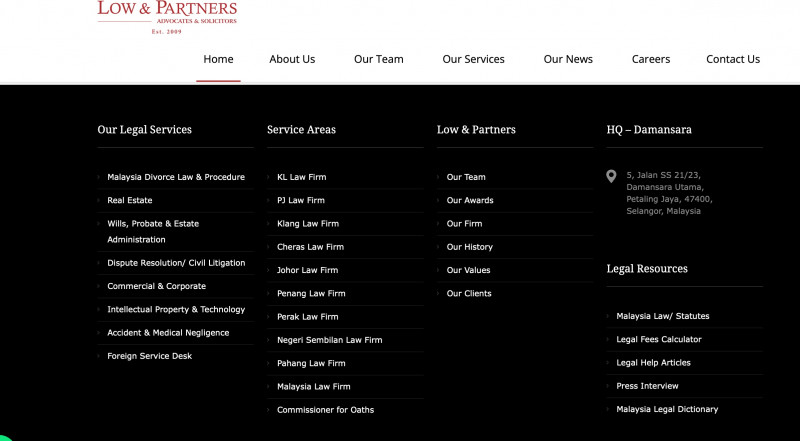Open Malaysia Divorce Law & Procedure link
Screen dimensions: 800x441
176,177
